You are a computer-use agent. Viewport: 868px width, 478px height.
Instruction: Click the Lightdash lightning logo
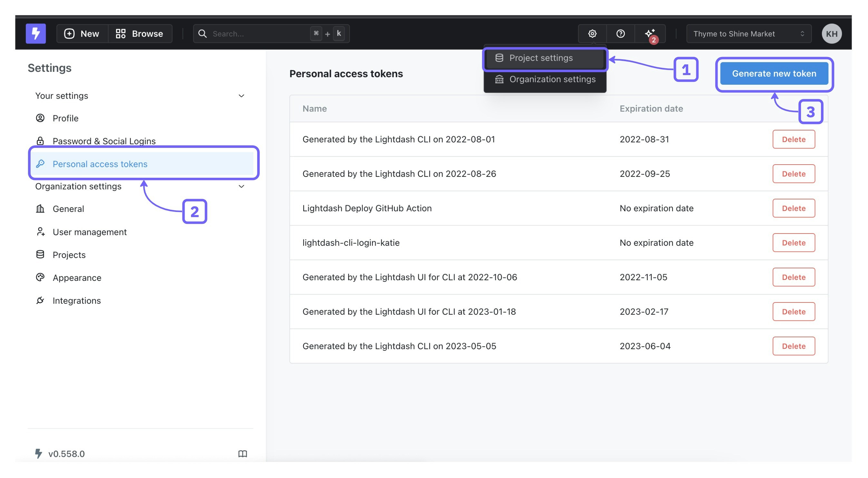(36, 34)
